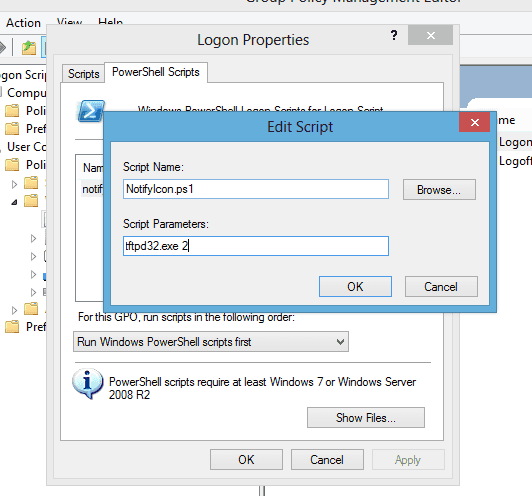Click the Name column header in script list
Viewport: 532px width, 496px height.
93,168
